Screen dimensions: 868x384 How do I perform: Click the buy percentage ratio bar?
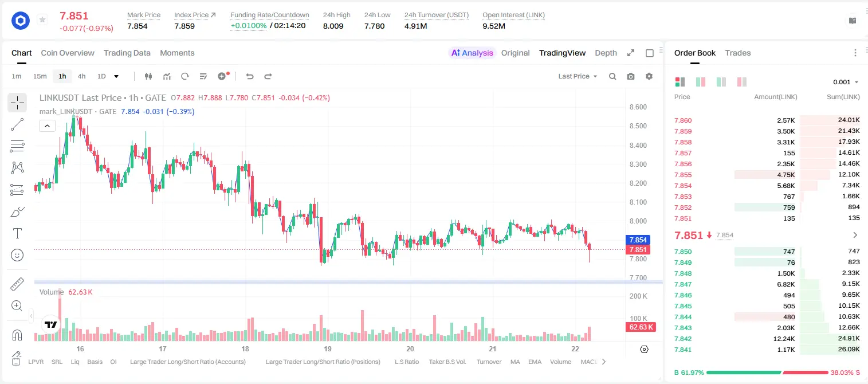pyautogui.click(x=743, y=373)
